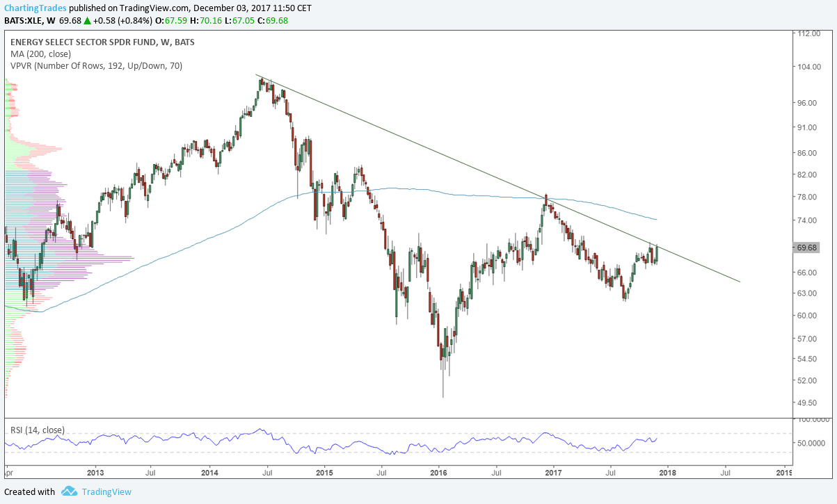Click the TradingView cloud logo icon
The image size is (837, 504).
[x=68, y=491]
